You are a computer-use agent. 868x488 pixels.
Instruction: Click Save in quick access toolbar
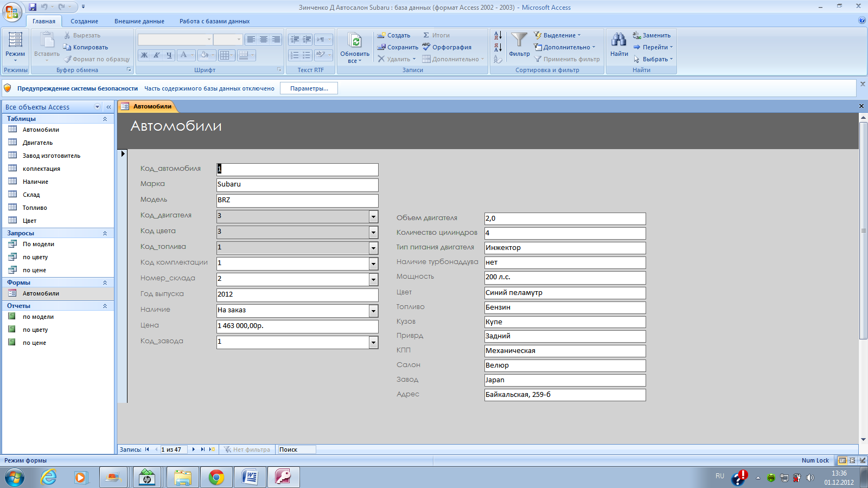tap(33, 7)
